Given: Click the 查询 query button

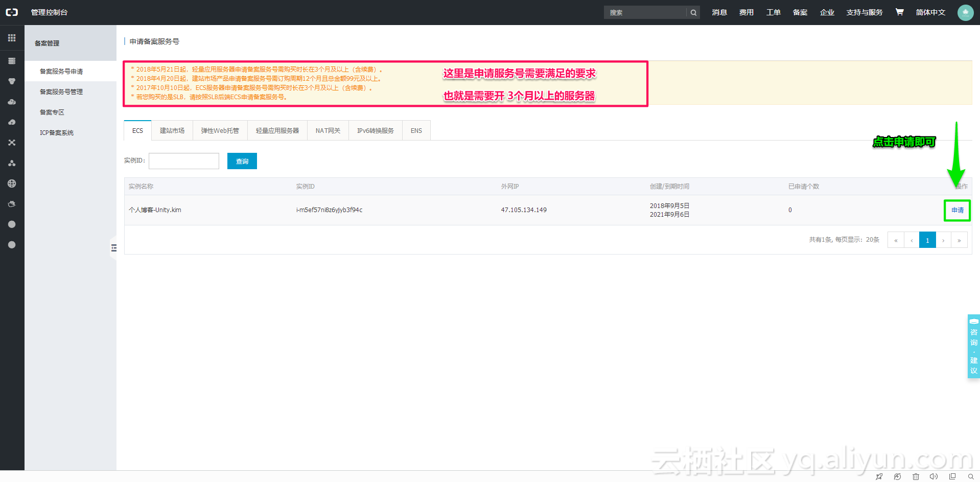Looking at the screenshot, I should (242, 161).
